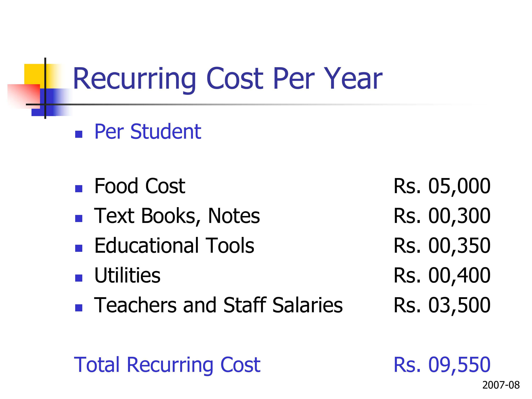Select the Food Cost label
The height and width of the screenshot is (399, 532).
[x=140, y=186]
